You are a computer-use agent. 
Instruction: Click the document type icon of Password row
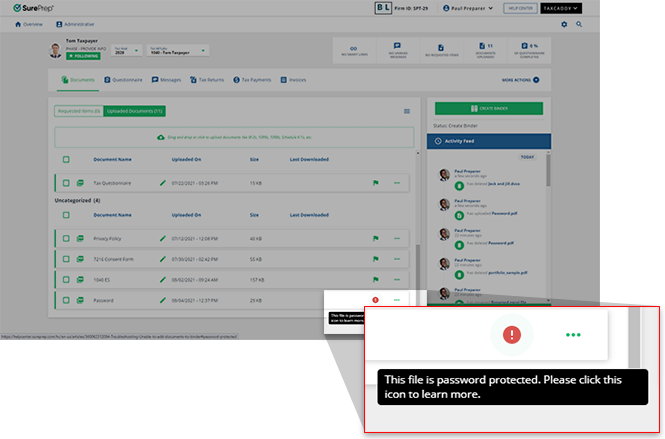pyautogui.click(x=80, y=300)
